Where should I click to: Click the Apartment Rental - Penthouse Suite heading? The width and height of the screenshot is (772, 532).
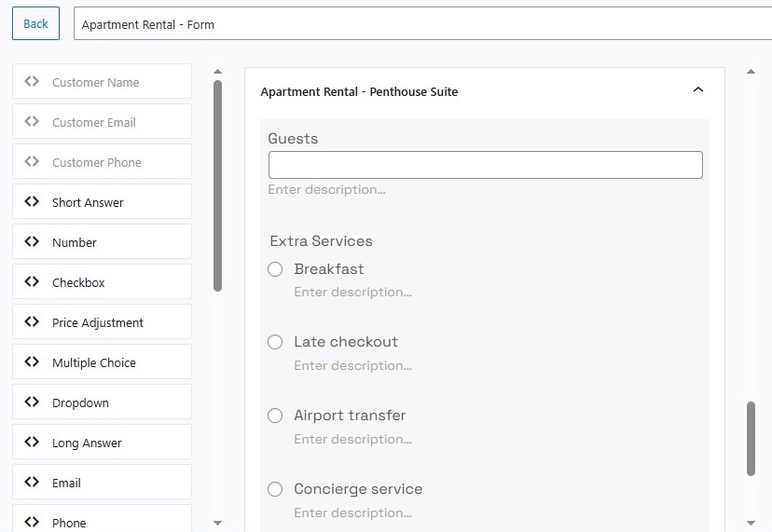click(x=359, y=92)
